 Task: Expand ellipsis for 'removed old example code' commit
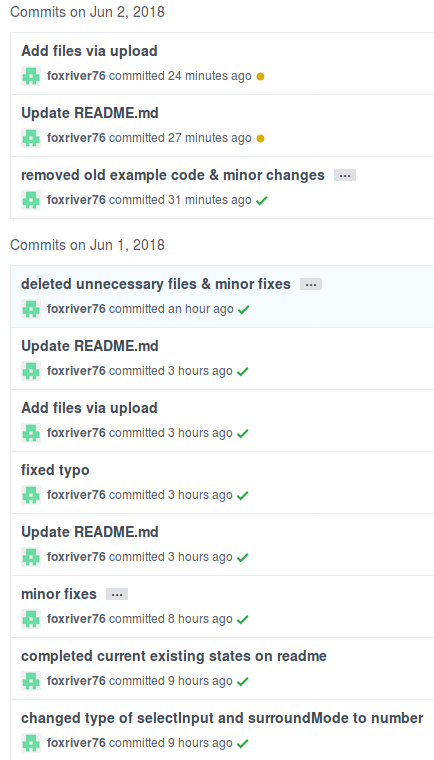pyautogui.click(x=345, y=175)
